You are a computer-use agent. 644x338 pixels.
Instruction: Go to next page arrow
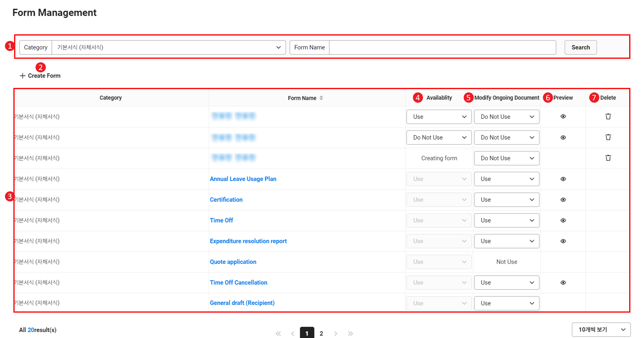[336, 333]
